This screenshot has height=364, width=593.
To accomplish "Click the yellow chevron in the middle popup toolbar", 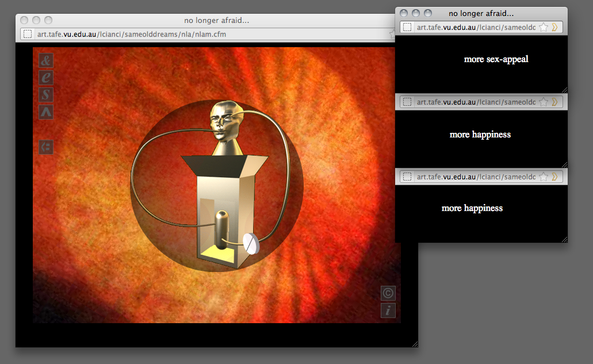I will [555, 102].
